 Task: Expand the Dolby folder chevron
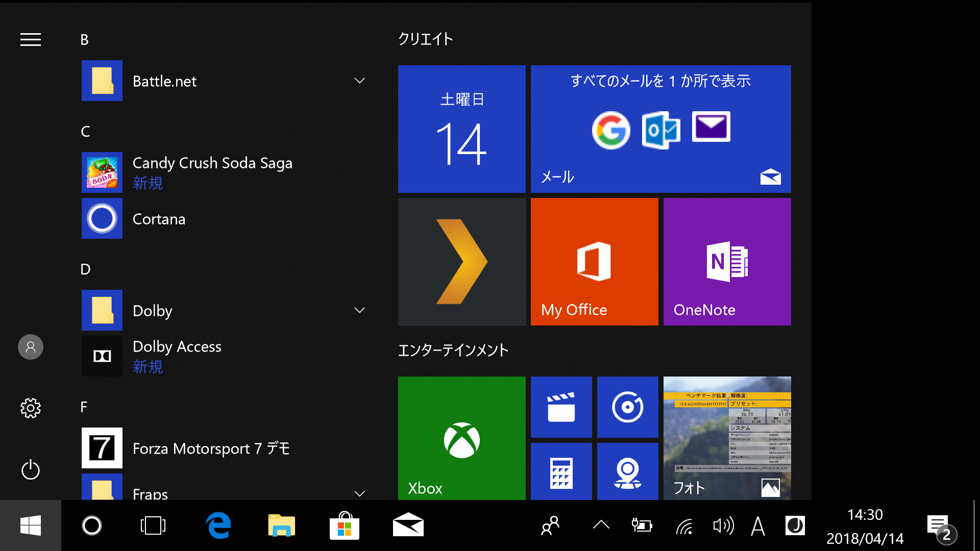(359, 310)
